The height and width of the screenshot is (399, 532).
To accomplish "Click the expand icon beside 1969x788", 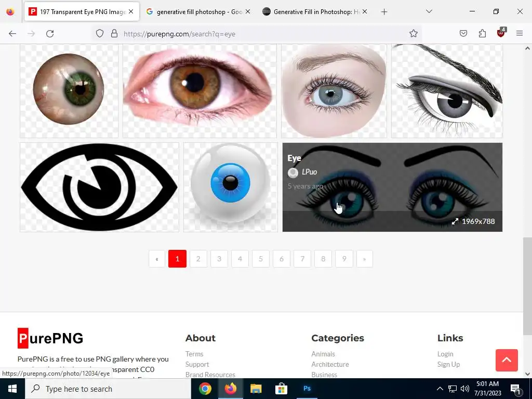I will 455,221.
